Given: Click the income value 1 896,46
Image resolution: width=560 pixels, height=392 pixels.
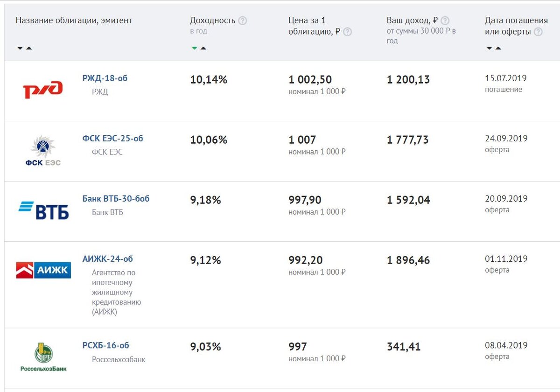Looking at the screenshot, I should tap(408, 260).
